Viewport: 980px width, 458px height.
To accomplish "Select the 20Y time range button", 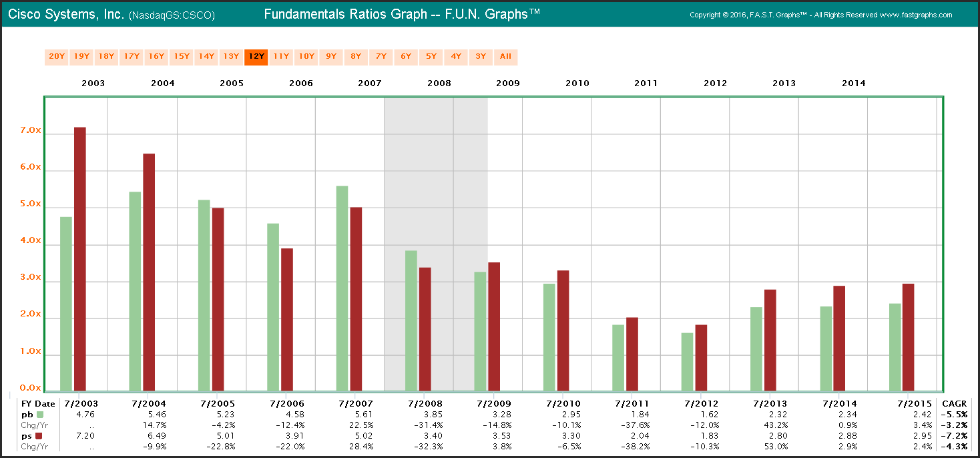I will pos(57,57).
